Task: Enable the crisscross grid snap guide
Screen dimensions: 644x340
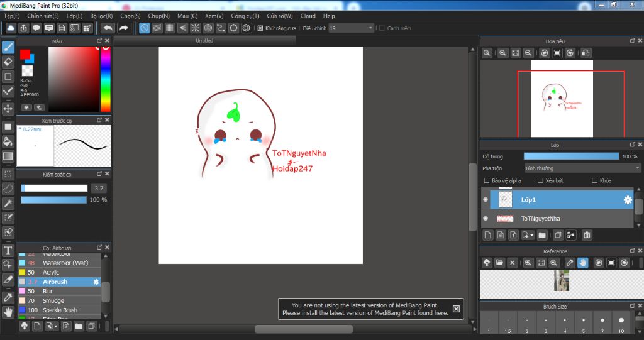Action: point(170,28)
